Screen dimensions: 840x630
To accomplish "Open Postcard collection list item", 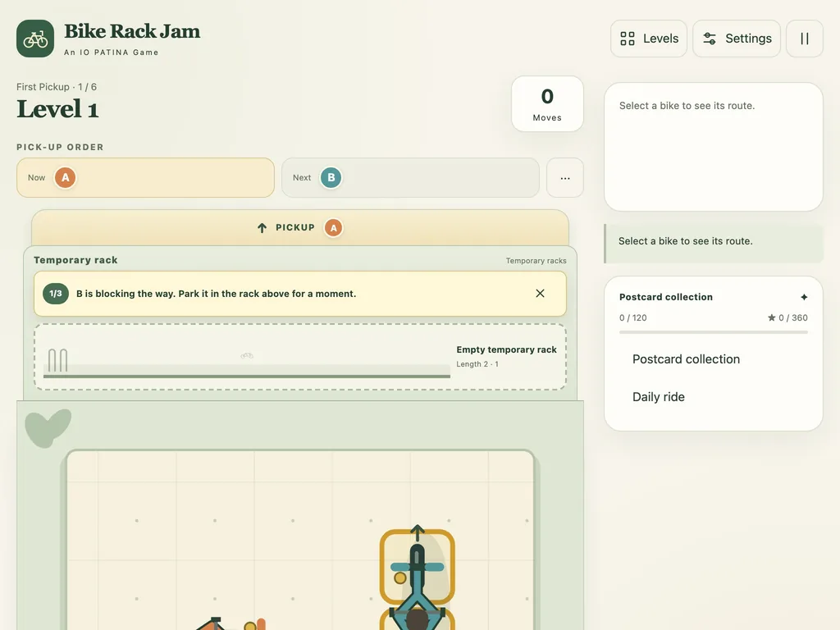I will [686, 359].
